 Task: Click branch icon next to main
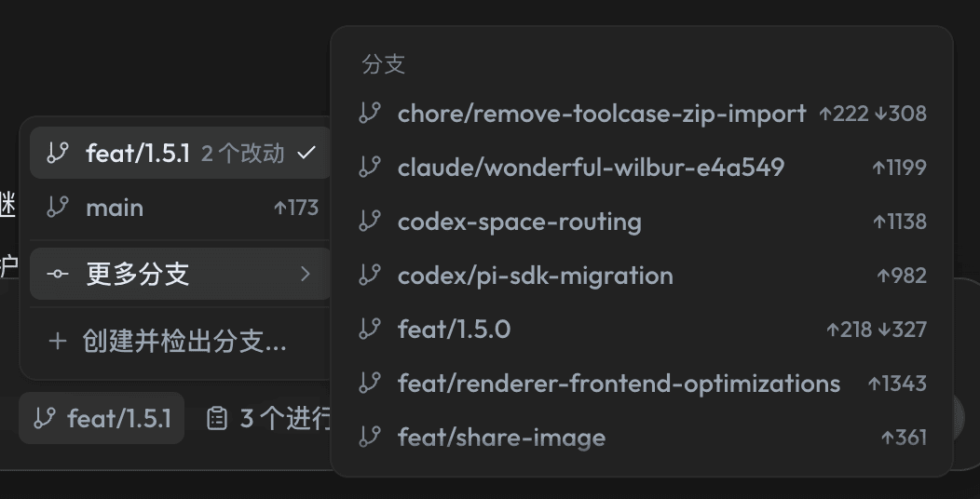[x=58, y=208]
